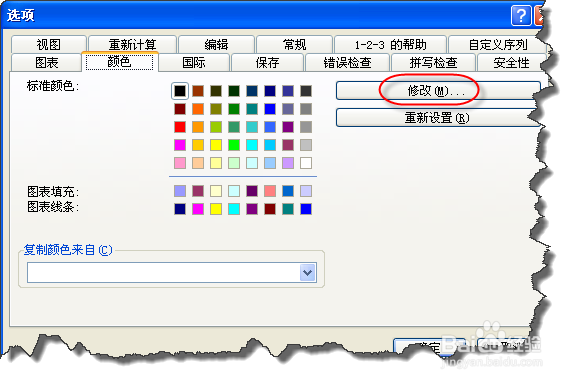
Task: Pick the sea green swatch in standard colors
Action: [234, 127]
